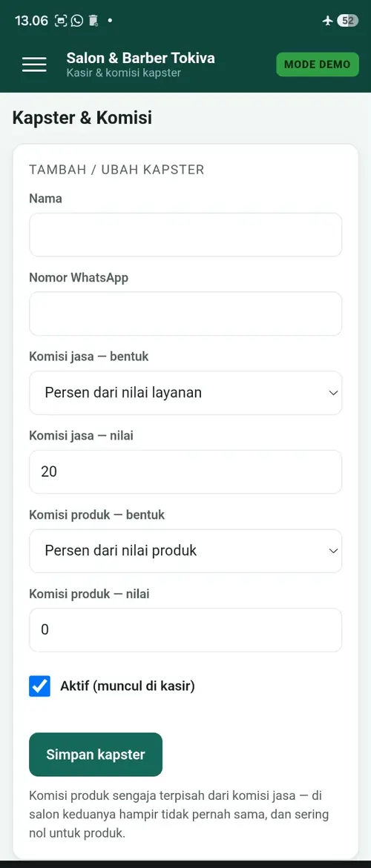Open the hamburger navigation menu
This screenshot has width=371, height=868.
(34, 64)
